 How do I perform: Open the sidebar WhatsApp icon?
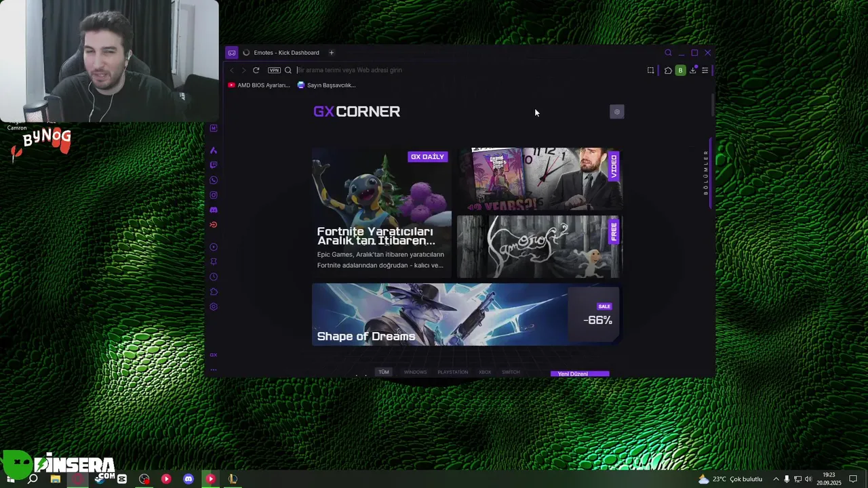coord(214,180)
